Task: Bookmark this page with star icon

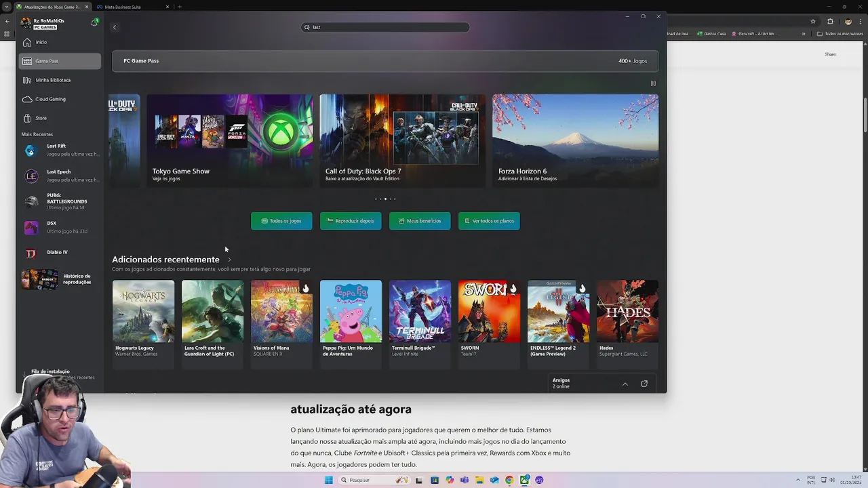Action: (x=812, y=22)
